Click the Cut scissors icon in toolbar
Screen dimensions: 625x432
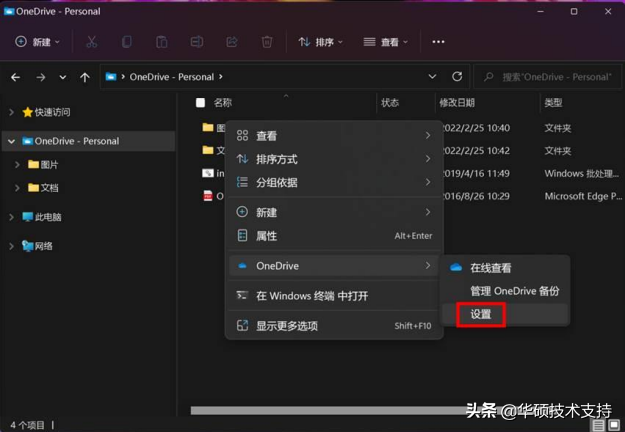coord(92,41)
